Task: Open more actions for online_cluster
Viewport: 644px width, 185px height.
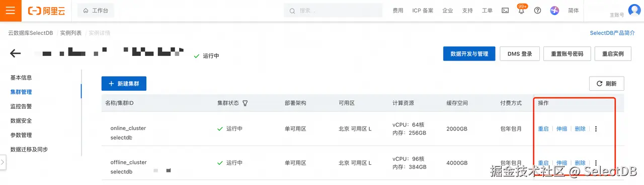Action: tap(596, 129)
